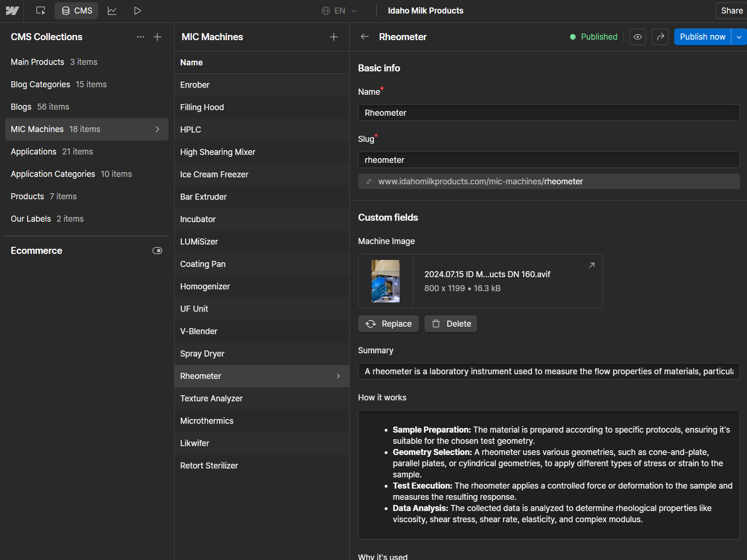The height and width of the screenshot is (560, 747).
Task: Open the Our Labels collection
Action: (87, 219)
